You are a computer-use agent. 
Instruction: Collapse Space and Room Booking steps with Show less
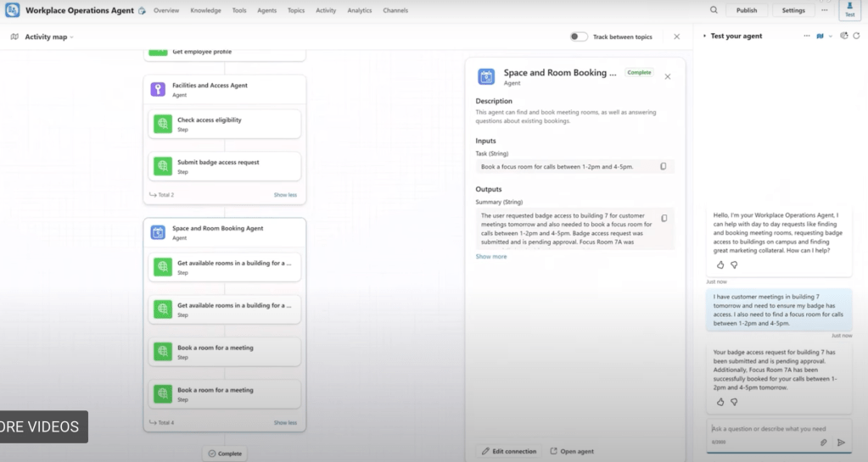pos(285,422)
